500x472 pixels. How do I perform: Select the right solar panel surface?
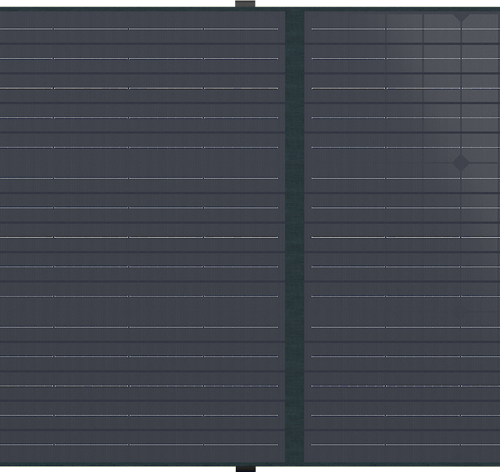pos(402,237)
